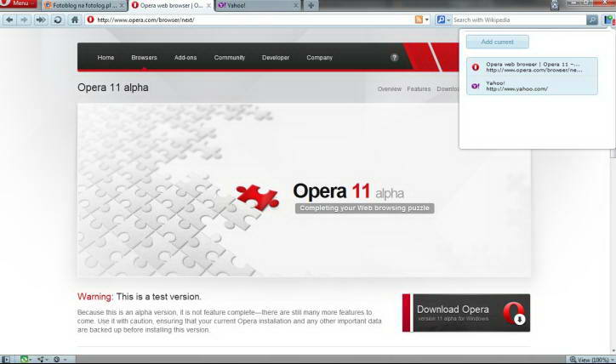The width and height of the screenshot is (616, 364).
Task: Open Home in site navigation
Action: (106, 57)
